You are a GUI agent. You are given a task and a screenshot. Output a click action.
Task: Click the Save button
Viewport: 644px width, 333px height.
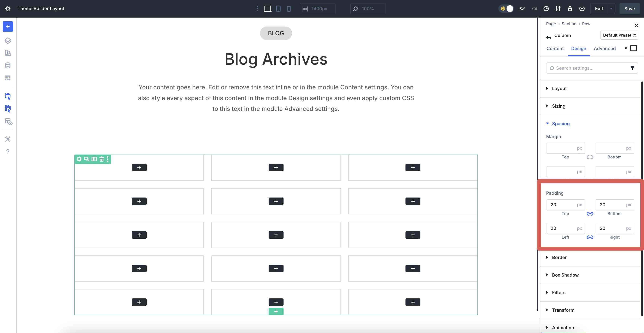click(x=629, y=9)
